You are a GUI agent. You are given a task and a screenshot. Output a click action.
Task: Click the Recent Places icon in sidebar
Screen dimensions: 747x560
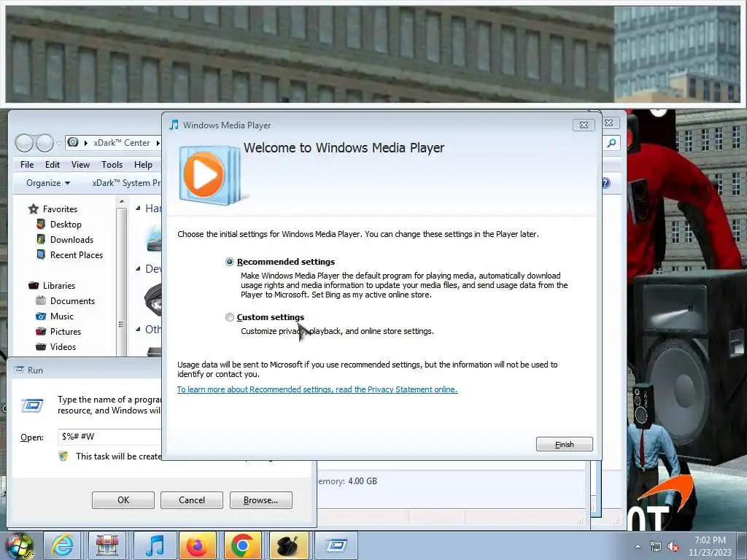click(41, 254)
